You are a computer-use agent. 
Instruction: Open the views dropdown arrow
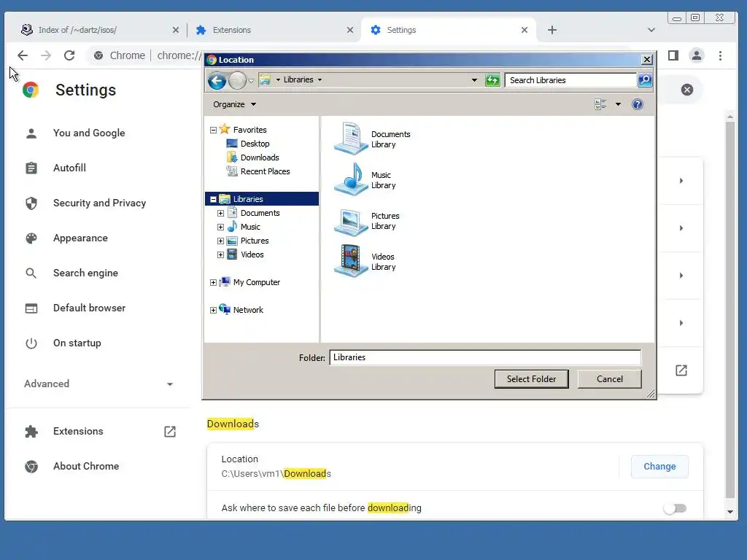tap(618, 104)
